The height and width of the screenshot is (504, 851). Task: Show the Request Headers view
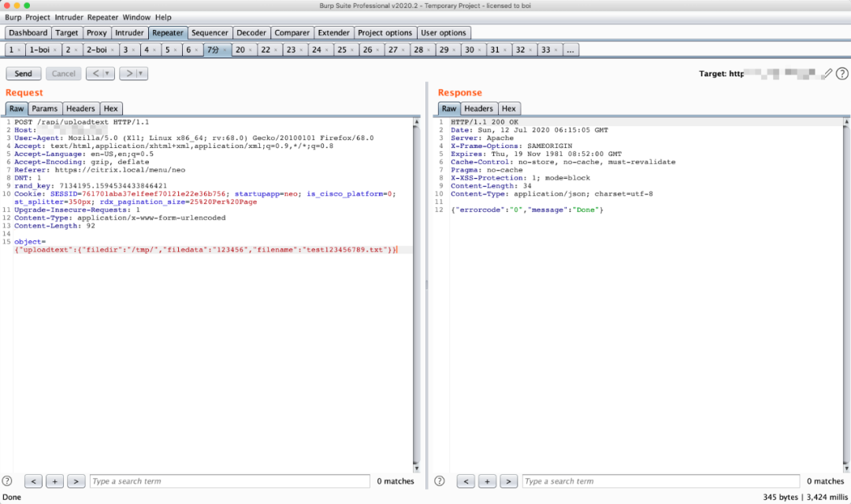coord(80,109)
